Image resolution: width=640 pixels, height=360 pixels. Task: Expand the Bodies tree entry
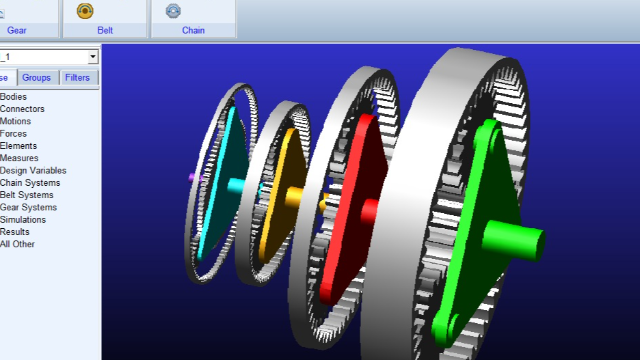[x=13, y=97]
